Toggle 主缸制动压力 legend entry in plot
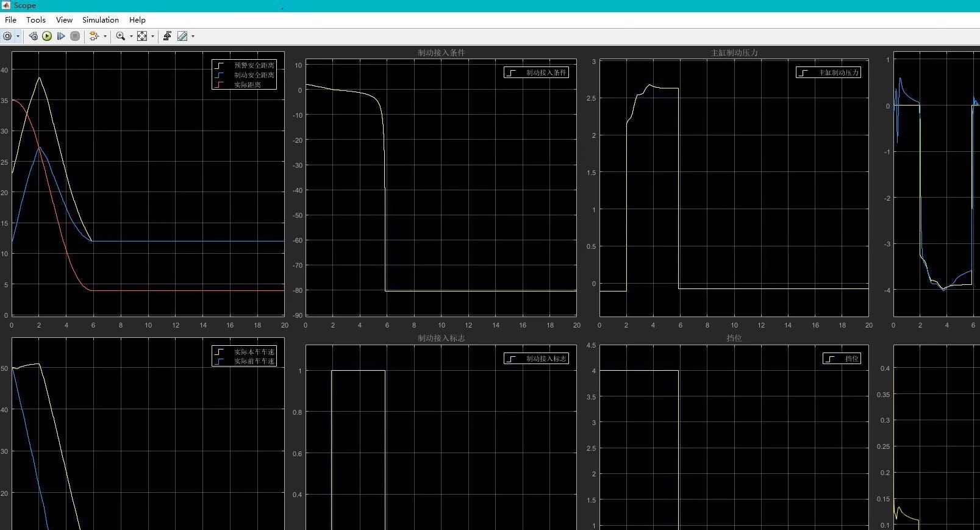The height and width of the screenshot is (530, 980). [829, 73]
